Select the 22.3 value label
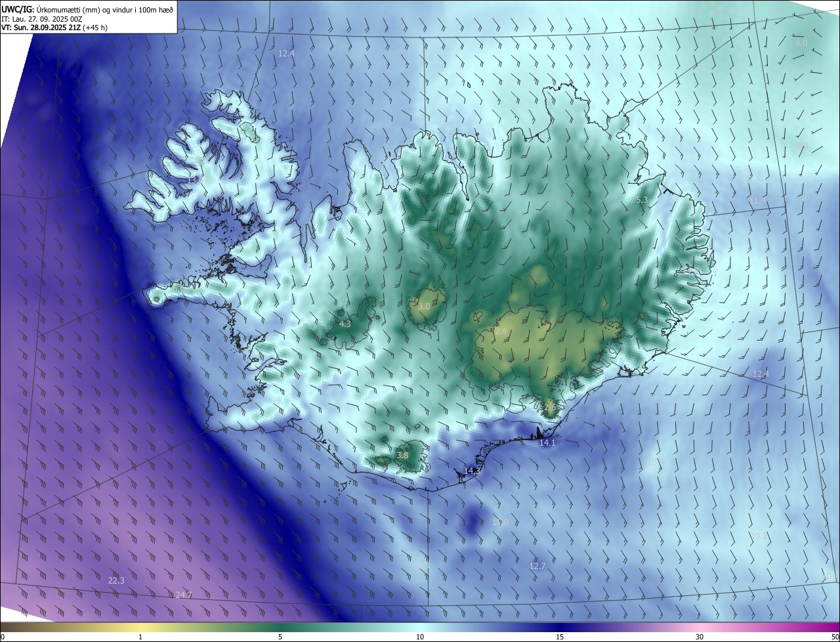Image resolution: width=840 pixels, height=642 pixels. pyautogui.click(x=116, y=580)
